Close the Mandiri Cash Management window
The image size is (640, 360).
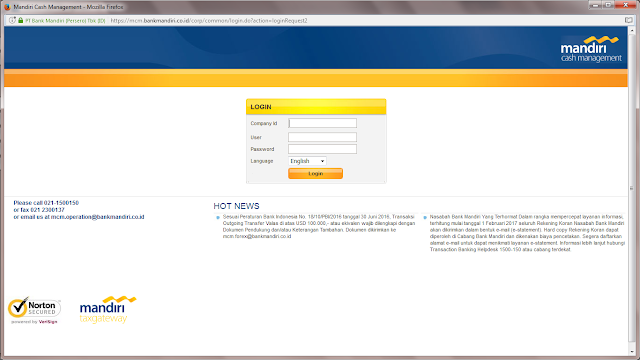626,5
